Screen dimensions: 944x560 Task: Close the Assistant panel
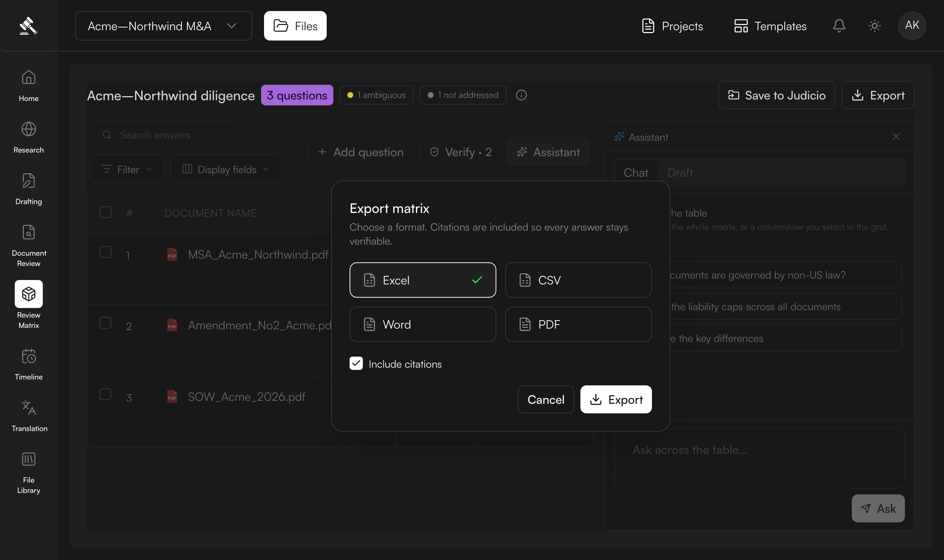pos(896,137)
